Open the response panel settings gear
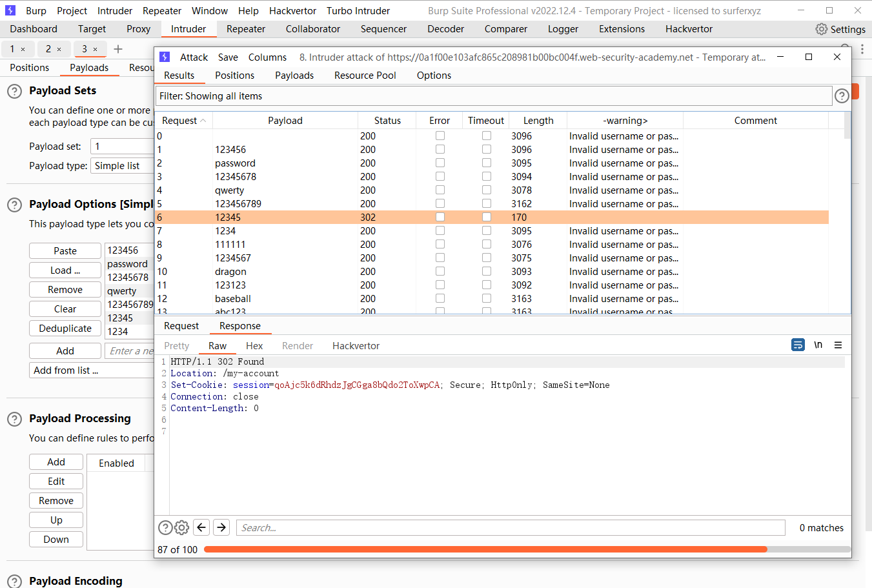Image resolution: width=872 pixels, height=588 pixels. [x=182, y=527]
